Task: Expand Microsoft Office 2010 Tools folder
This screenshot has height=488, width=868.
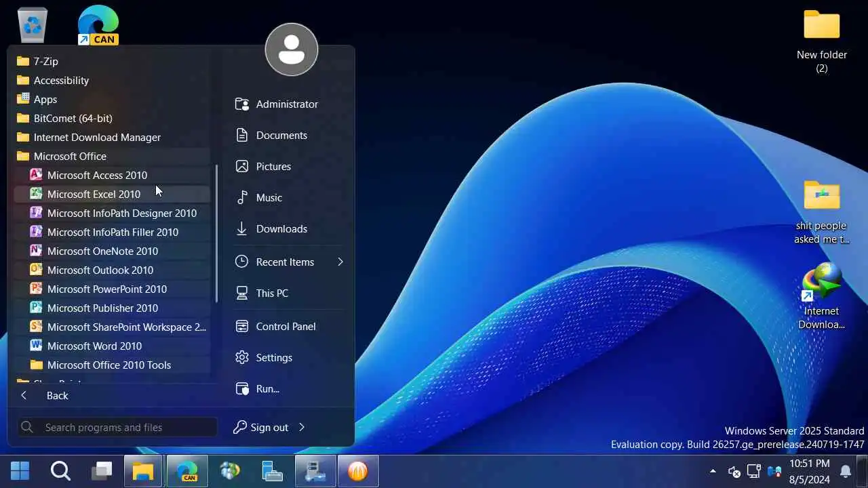Action: (112, 365)
